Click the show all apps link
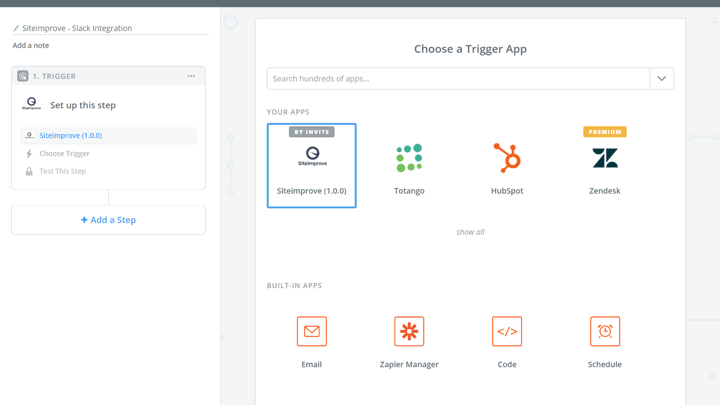 tap(470, 232)
